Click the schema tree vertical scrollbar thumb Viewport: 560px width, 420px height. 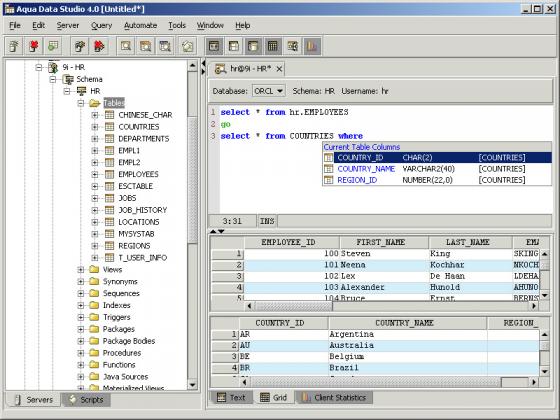pos(192,179)
